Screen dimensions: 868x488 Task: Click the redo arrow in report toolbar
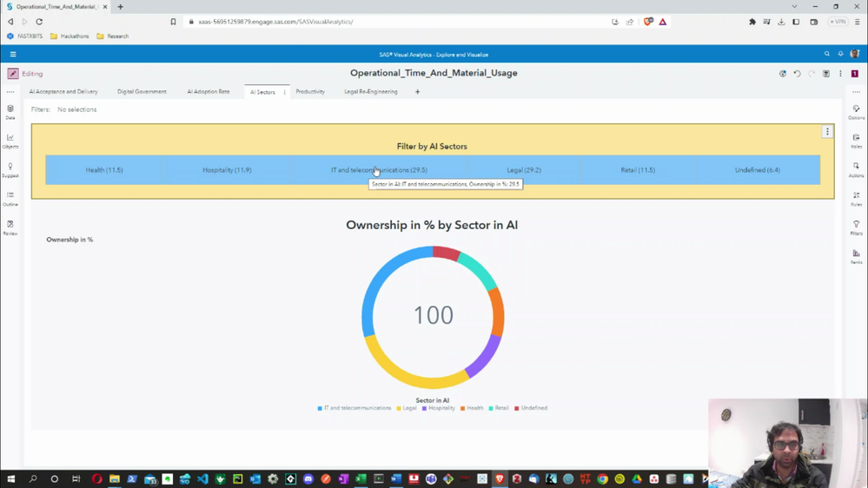pyautogui.click(x=812, y=74)
